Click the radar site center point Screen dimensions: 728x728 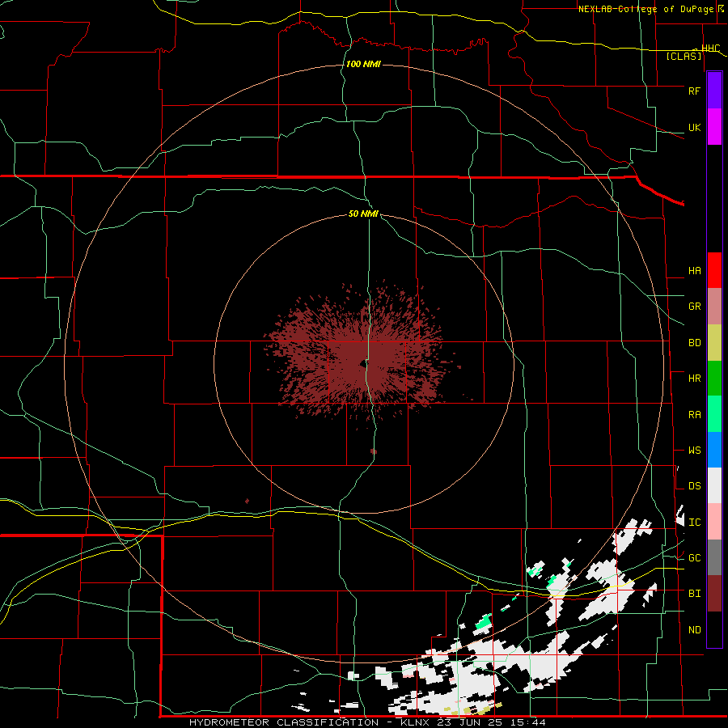coord(363,363)
